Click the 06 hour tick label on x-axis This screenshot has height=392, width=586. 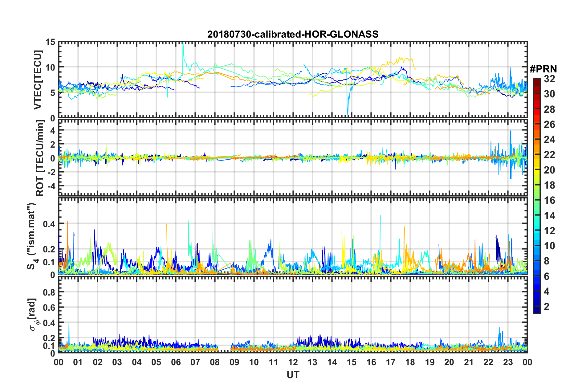176,362
